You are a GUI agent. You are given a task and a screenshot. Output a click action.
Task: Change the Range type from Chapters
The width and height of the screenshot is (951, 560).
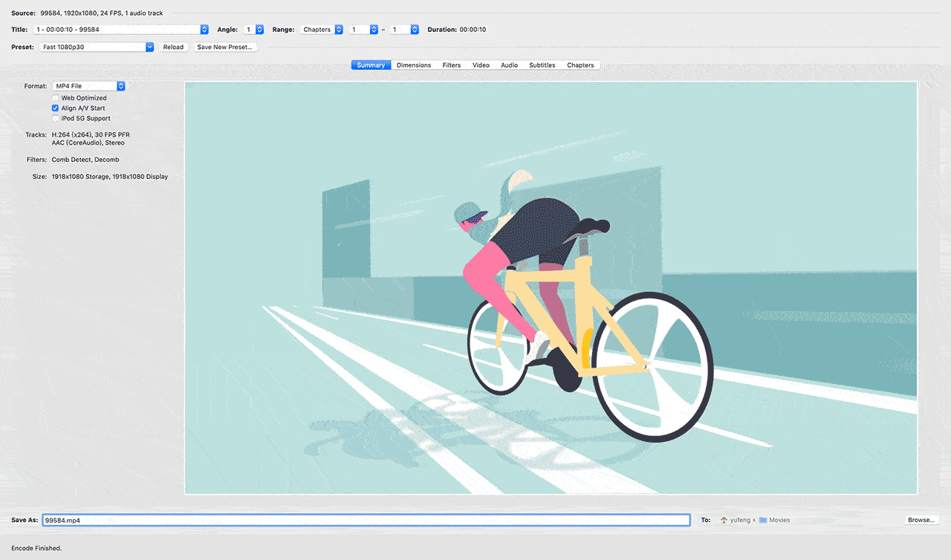tap(322, 30)
